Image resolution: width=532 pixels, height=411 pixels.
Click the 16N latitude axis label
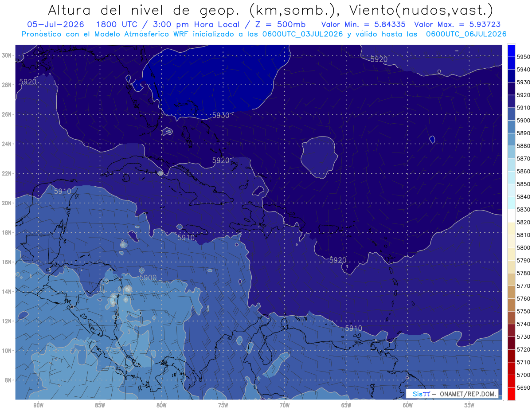pyautogui.click(x=7, y=262)
